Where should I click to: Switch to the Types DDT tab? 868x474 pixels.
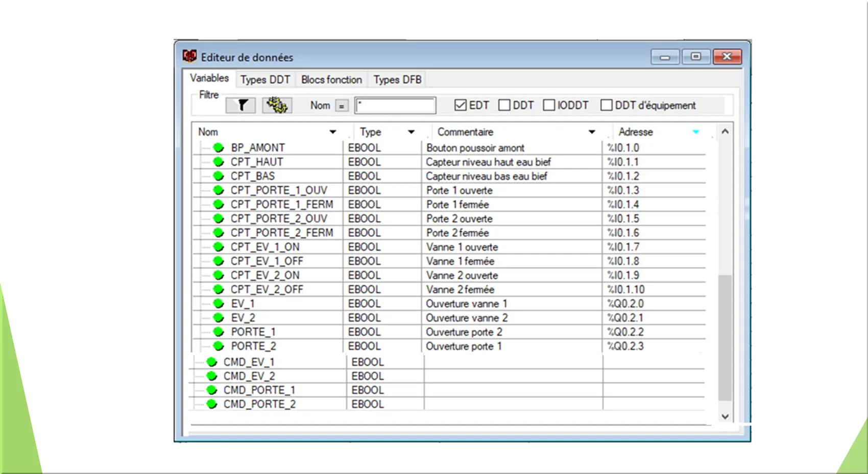(265, 80)
